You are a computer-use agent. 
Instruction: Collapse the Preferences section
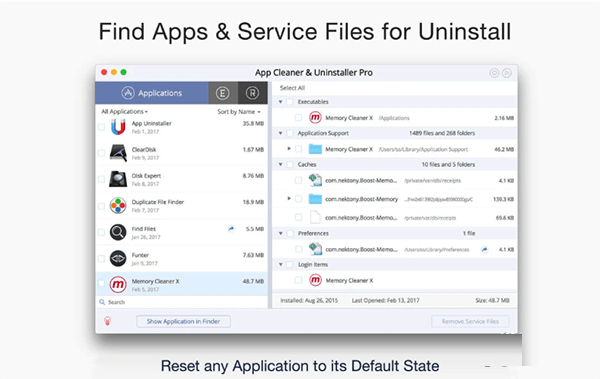280,233
